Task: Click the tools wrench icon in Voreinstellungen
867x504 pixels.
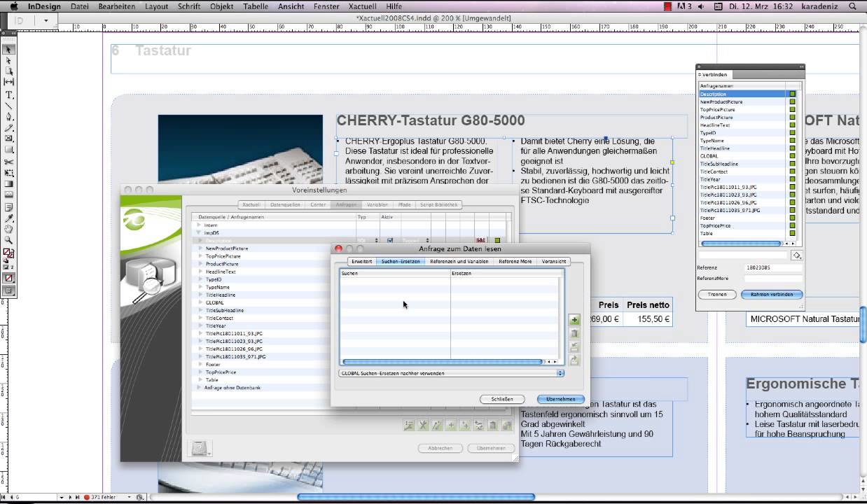Action: (423, 425)
